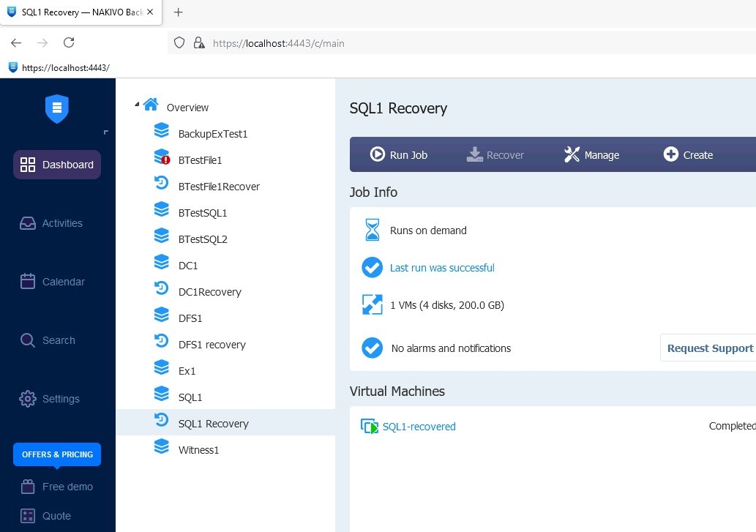Click Recover in the toolbar
The height and width of the screenshot is (532, 756).
[495, 154]
